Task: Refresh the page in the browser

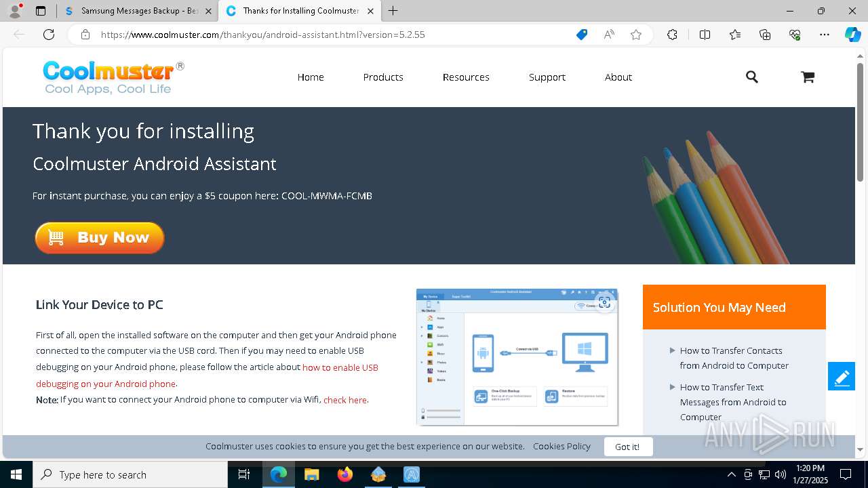Action: point(49,35)
